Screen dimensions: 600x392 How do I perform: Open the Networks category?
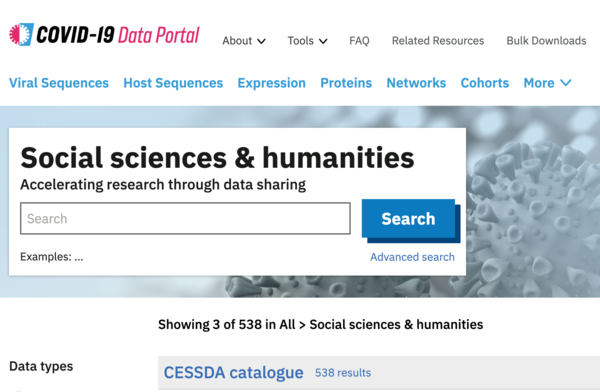point(416,83)
